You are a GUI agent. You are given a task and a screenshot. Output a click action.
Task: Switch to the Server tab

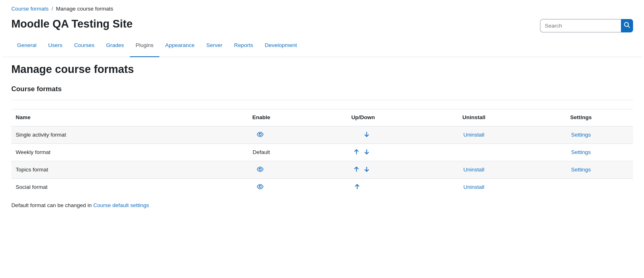pos(214,45)
